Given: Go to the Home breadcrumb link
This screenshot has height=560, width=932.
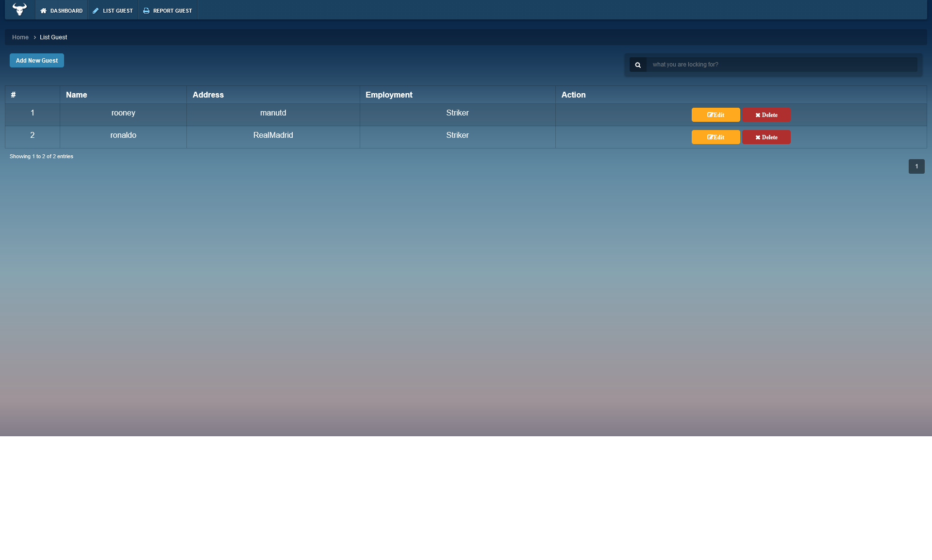Looking at the screenshot, I should pos(20,37).
